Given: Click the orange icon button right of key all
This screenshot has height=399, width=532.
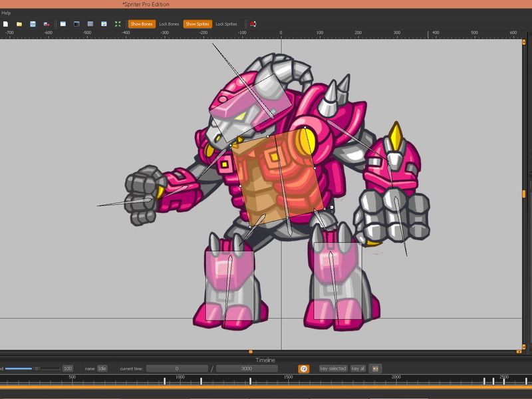Looking at the screenshot, I should [375, 368].
